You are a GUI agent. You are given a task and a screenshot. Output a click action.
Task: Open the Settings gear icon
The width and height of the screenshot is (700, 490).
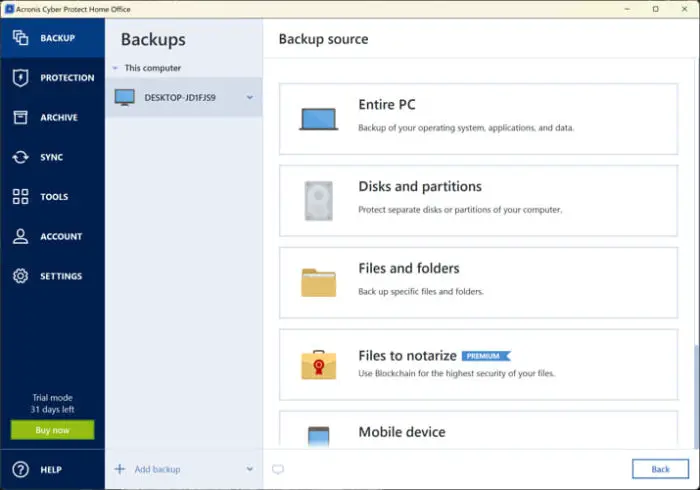click(20, 276)
